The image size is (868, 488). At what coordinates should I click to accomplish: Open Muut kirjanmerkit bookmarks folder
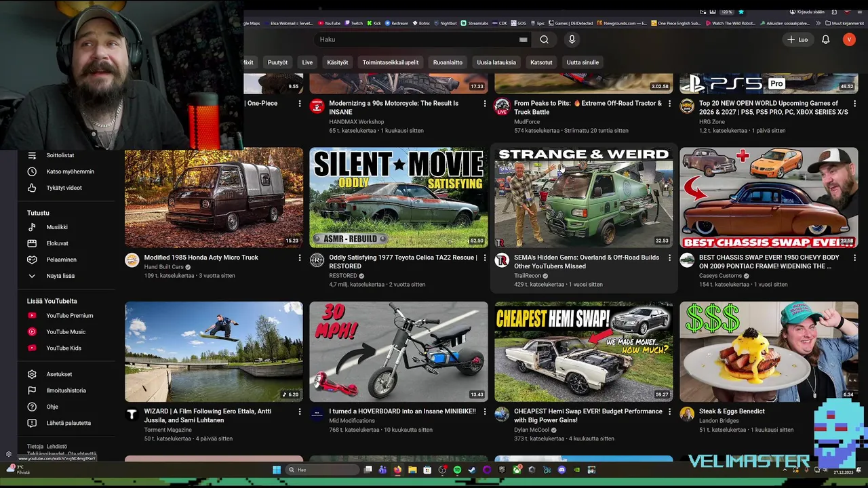(x=845, y=23)
